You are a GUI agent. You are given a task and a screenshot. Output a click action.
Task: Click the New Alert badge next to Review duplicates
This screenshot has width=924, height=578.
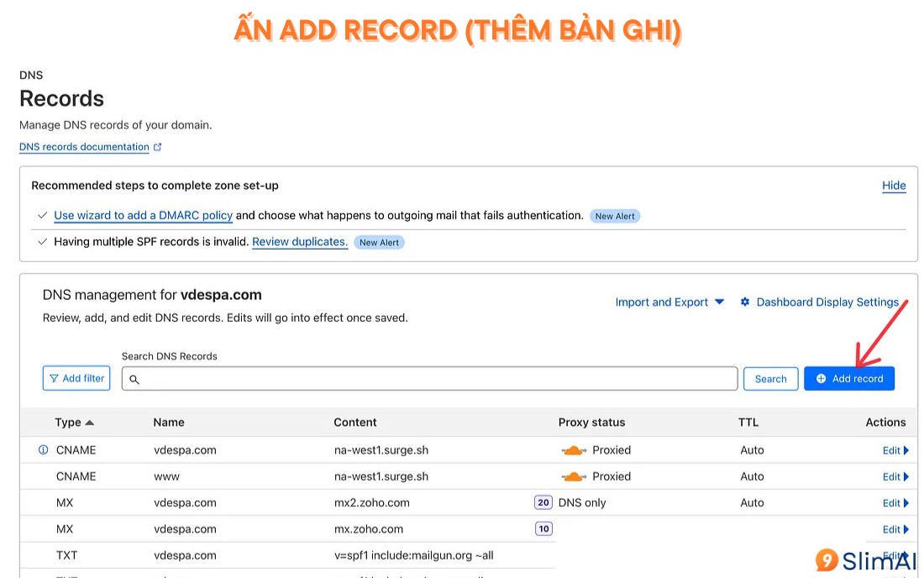coord(379,242)
